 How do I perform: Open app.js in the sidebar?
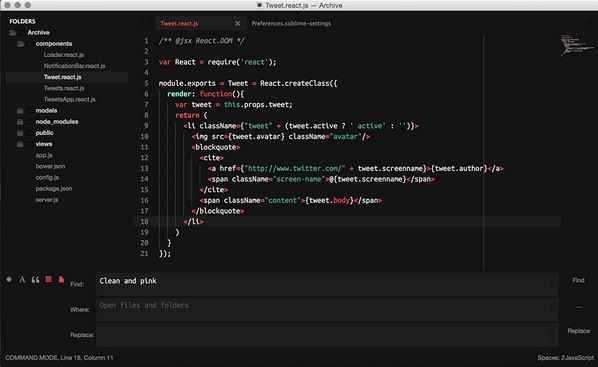(44, 155)
